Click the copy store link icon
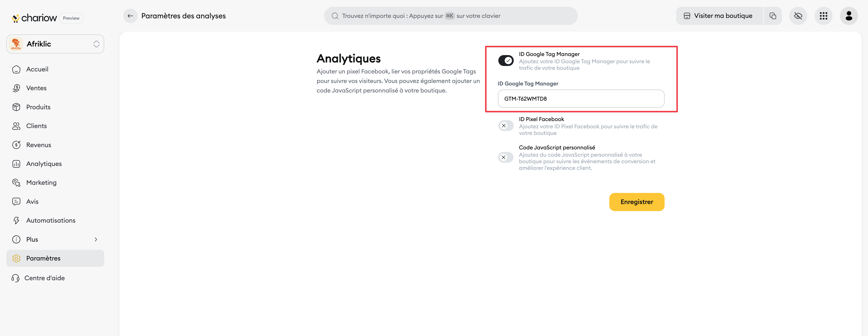 tap(773, 16)
